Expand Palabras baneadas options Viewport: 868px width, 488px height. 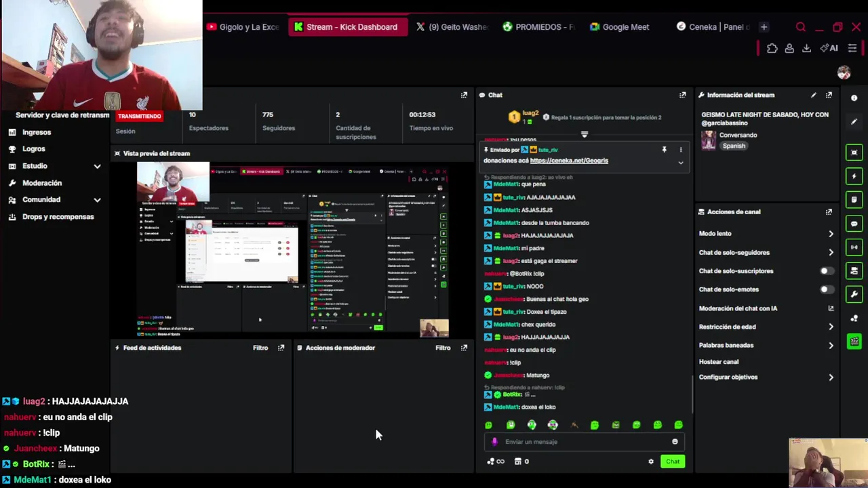pyautogui.click(x=831, y=346)
